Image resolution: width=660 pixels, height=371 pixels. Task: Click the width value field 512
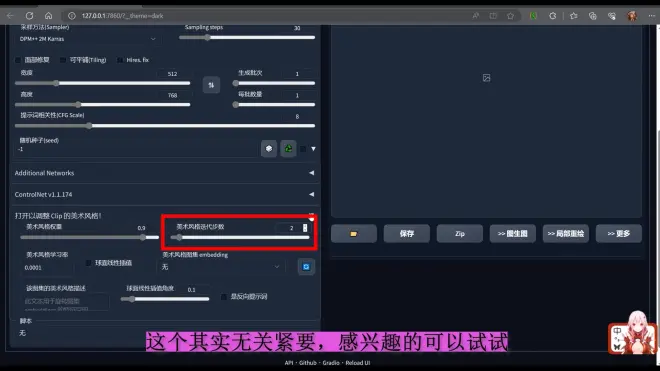(173, 74)
